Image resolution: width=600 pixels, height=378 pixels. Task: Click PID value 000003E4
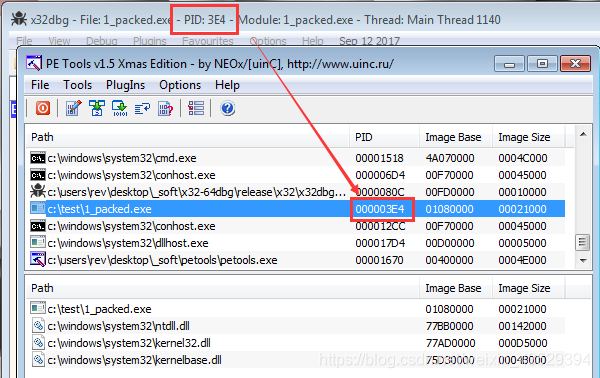pos(380,209)
